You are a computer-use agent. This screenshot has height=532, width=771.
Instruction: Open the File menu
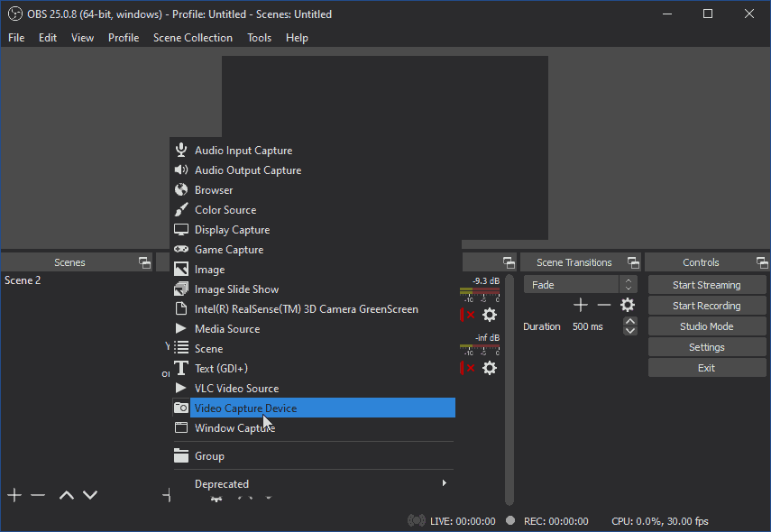[x=16, y=38]
